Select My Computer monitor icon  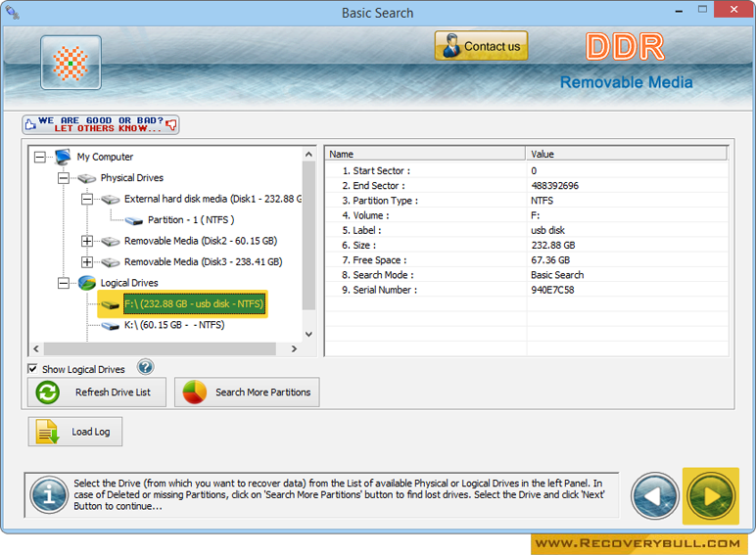click(63, 157)
